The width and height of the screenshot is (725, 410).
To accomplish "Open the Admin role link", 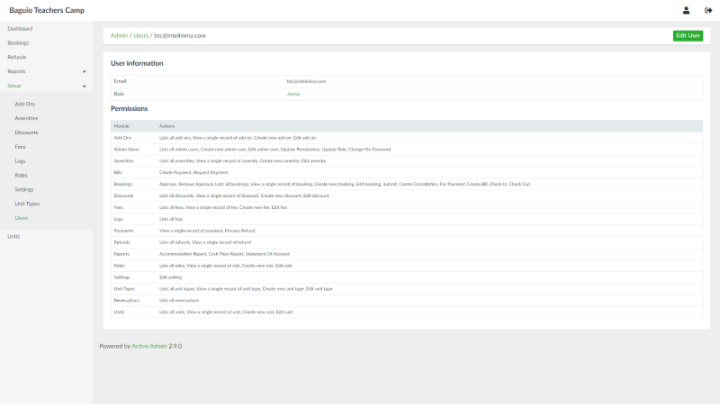I will pyautogui.click(x=293, y=94).
